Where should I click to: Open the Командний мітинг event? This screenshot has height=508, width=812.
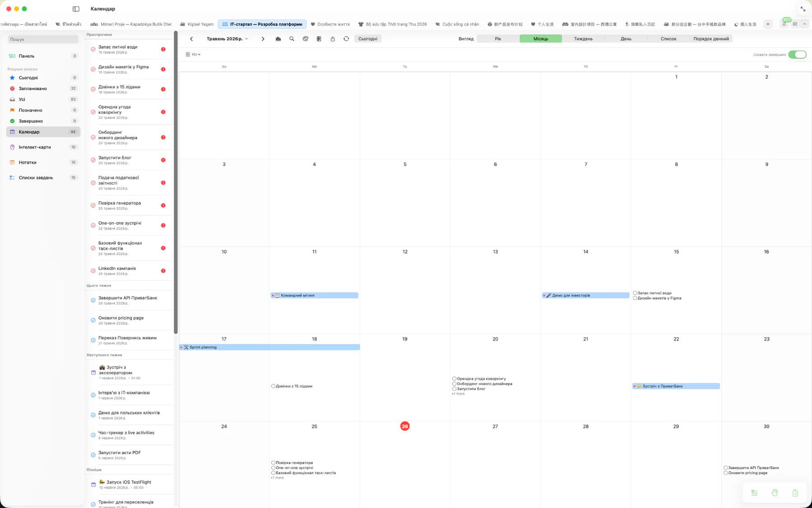pyautogui.click(x=314, y=295)
